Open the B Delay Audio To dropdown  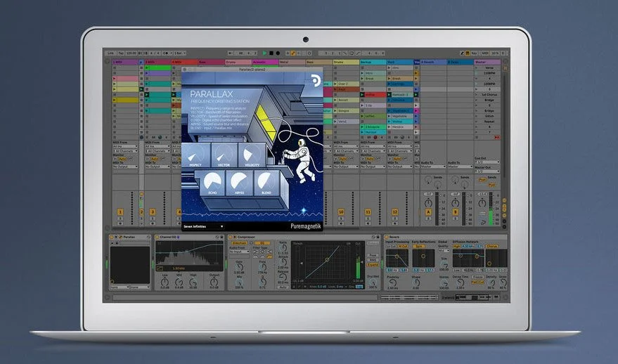460,167
